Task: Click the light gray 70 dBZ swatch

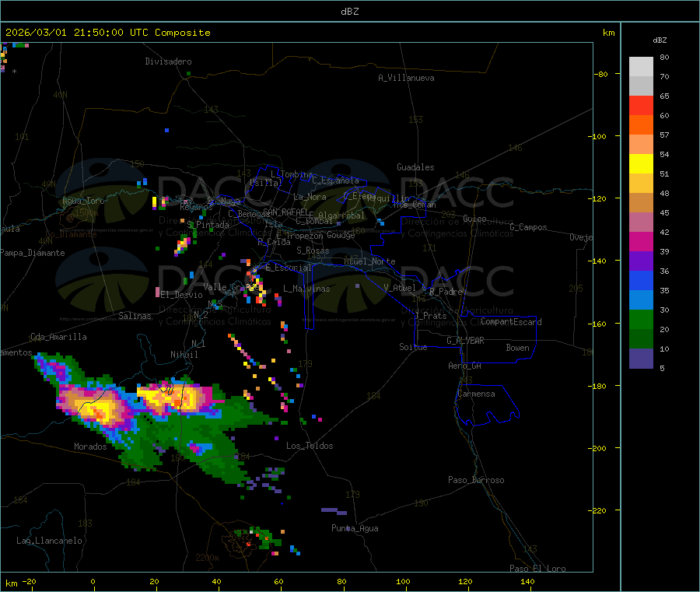Action: click(641, 86)
